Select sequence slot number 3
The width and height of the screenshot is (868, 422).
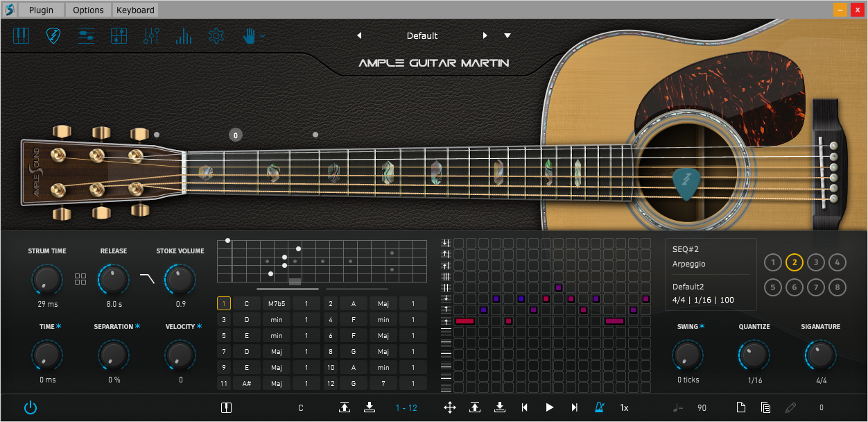[x=816, y=262]
